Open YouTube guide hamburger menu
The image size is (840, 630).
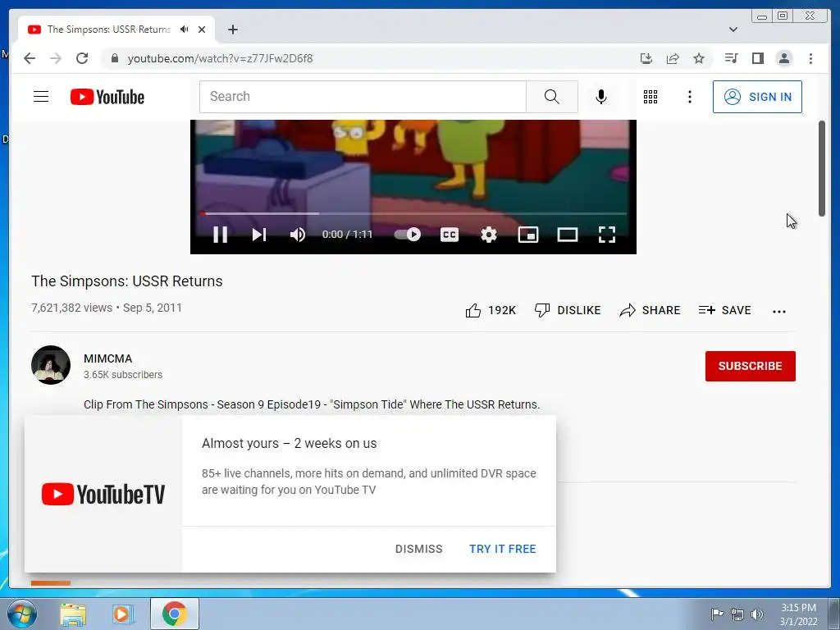(41, 97)
